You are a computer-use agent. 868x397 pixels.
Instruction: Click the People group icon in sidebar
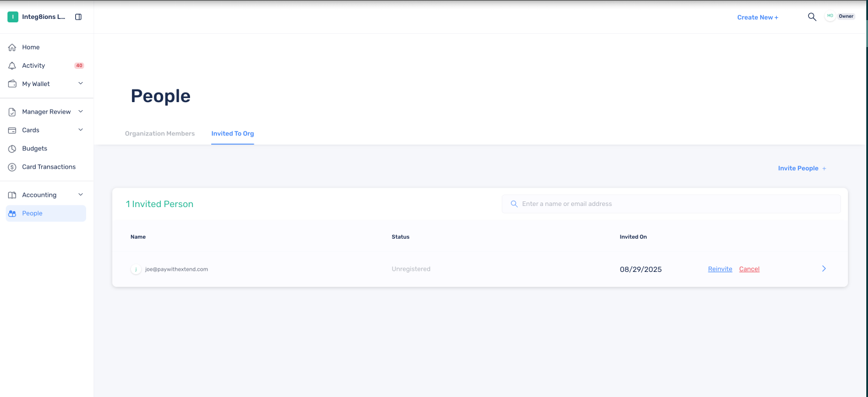pyautogui.click(x=12, y=213)
